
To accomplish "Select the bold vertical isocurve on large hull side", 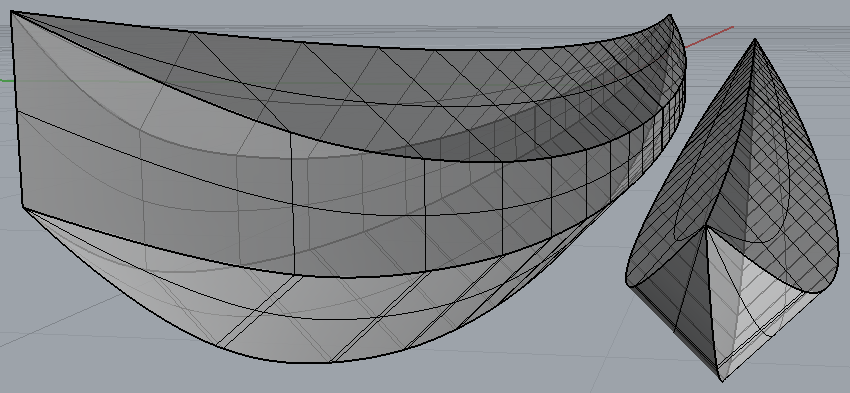I will (x=292, y=203).
